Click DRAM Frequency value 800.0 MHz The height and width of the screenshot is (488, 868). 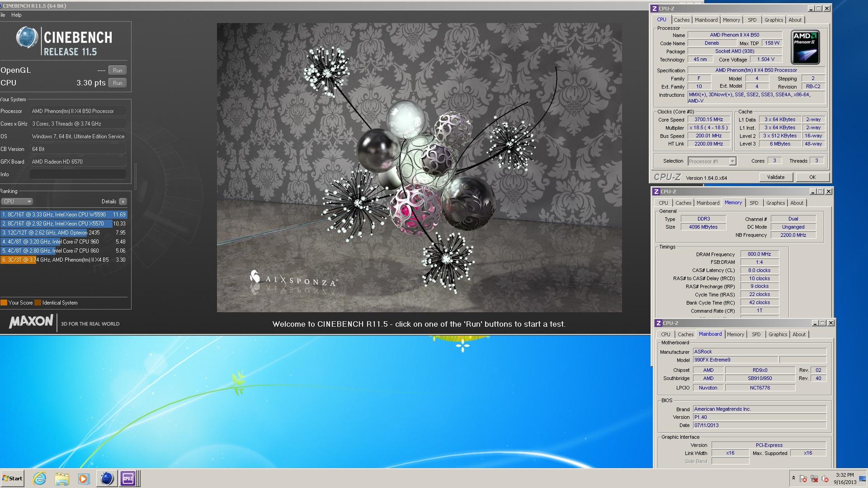(759, 254)
